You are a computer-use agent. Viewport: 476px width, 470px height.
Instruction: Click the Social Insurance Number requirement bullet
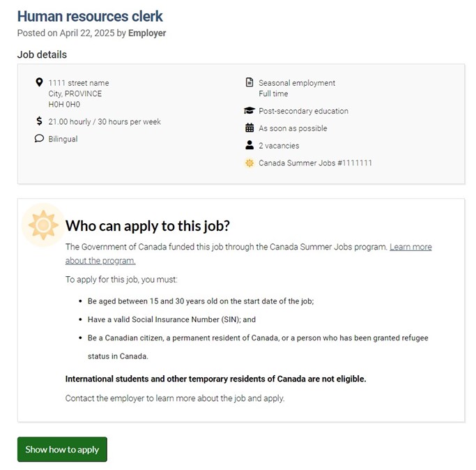tap(171, 319)
